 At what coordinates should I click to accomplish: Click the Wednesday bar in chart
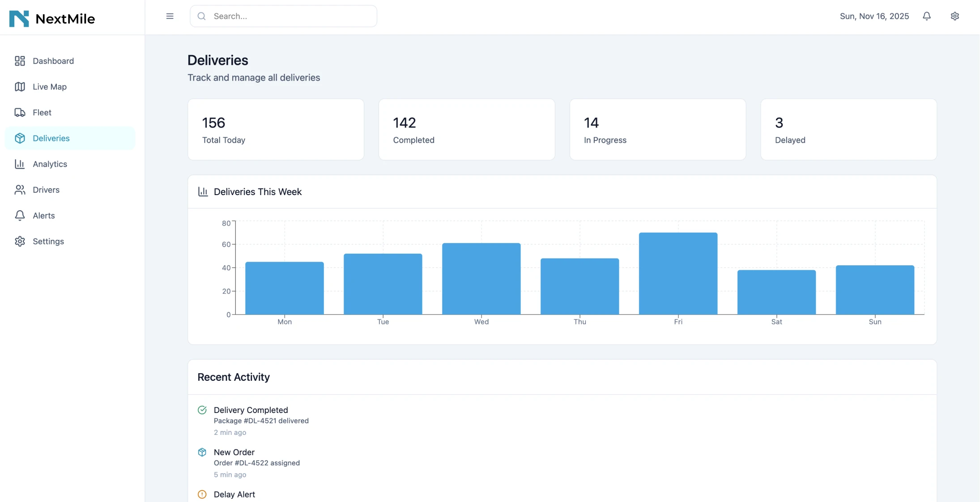(x=481, y=279)
